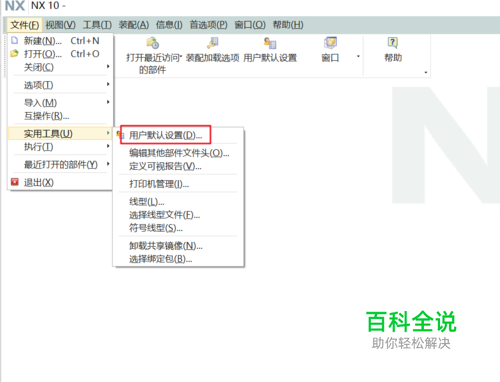This screenshot has height=382, width=500.
Task: Click the 帮助 toolbar icon
Action: pyautogui.click(x=393, y=43)
